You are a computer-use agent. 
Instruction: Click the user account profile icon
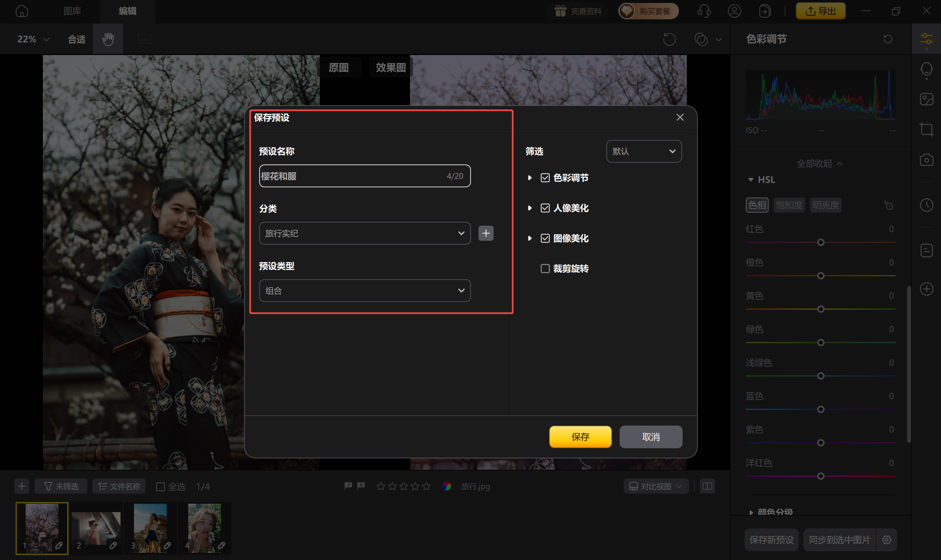[x=734, y=11]
